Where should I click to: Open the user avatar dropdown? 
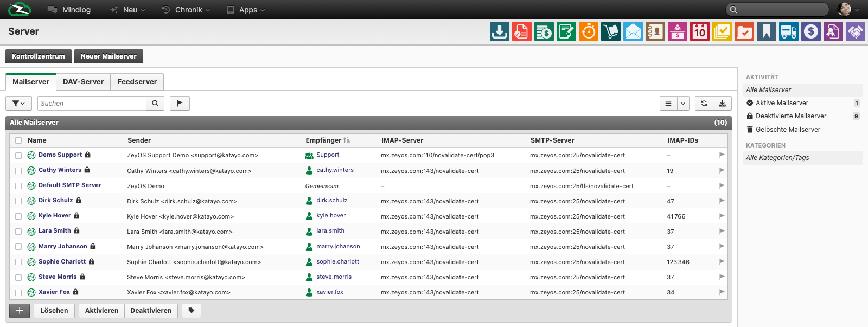pos(848,9)
